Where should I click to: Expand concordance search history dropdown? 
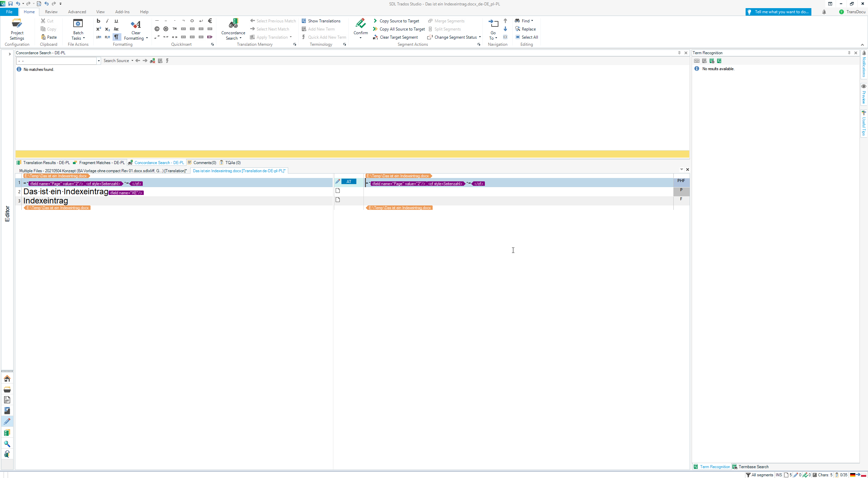99,61
